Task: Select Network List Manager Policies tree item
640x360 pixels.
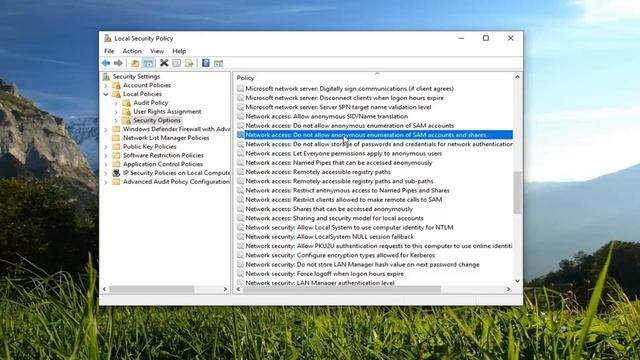Action: [166, 138]
